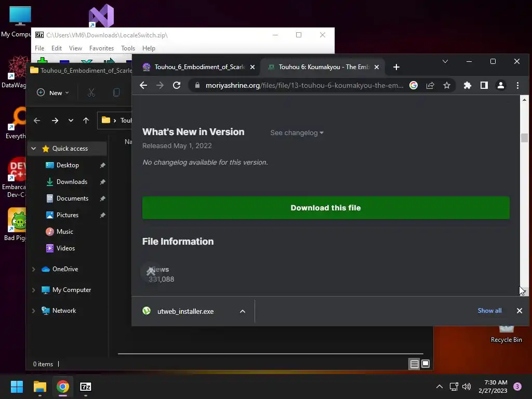
Task: Switch File Explorer to details view
Action: 414,364
